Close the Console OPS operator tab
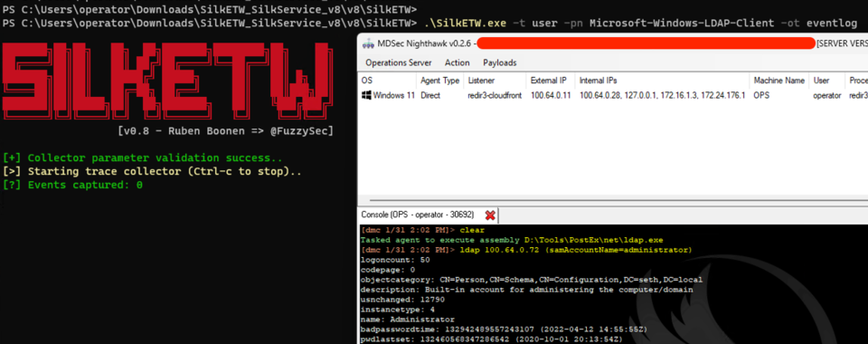This screenshot has height=344, width=868. pos(490,215)
